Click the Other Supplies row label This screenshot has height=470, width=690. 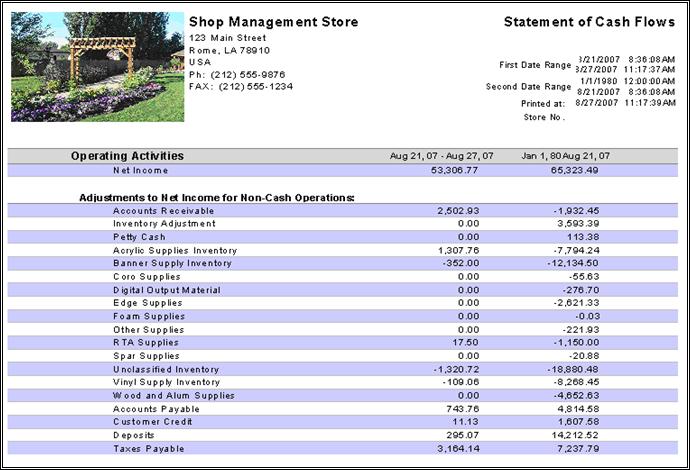(x=148, y=330)
